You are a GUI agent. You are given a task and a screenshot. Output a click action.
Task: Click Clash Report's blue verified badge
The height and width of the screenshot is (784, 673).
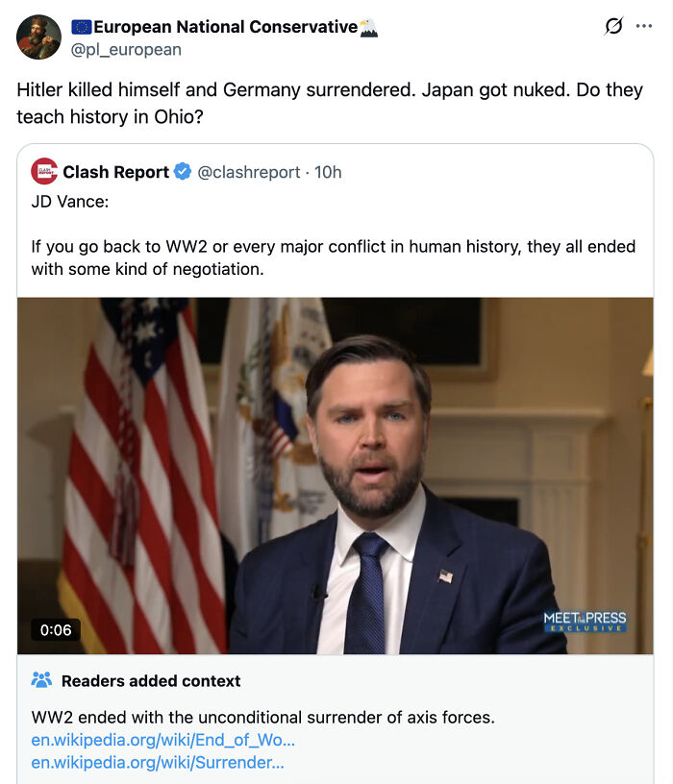183,172
